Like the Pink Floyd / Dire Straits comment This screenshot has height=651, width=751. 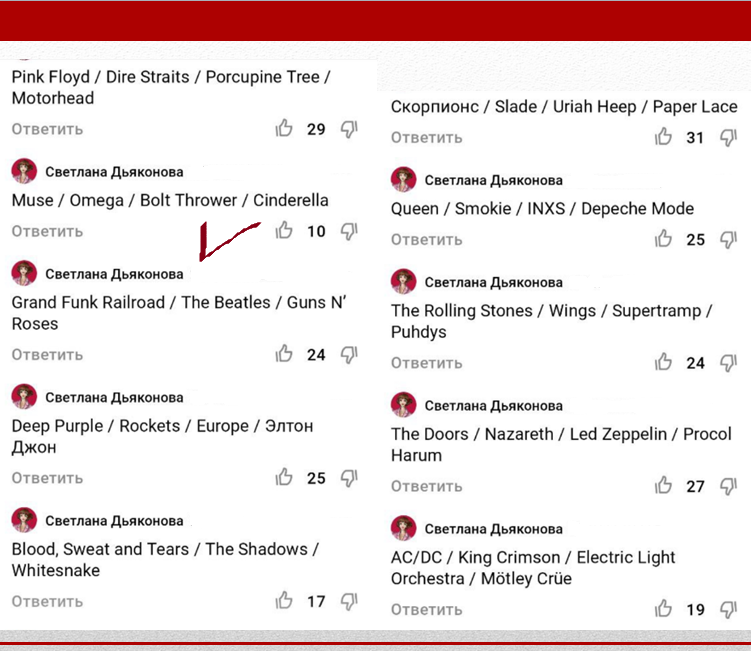tap(284, 128)
